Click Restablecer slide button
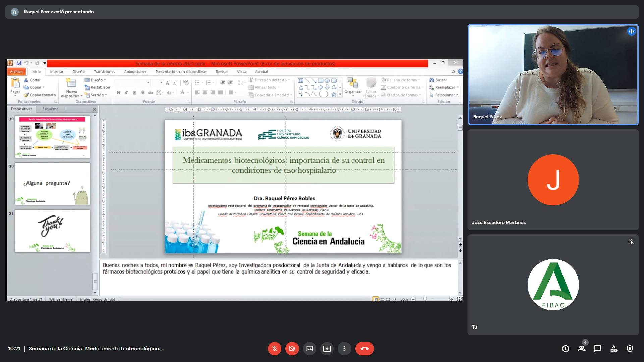This screenshot has width=644, height=362. click(x=97, y=87)
